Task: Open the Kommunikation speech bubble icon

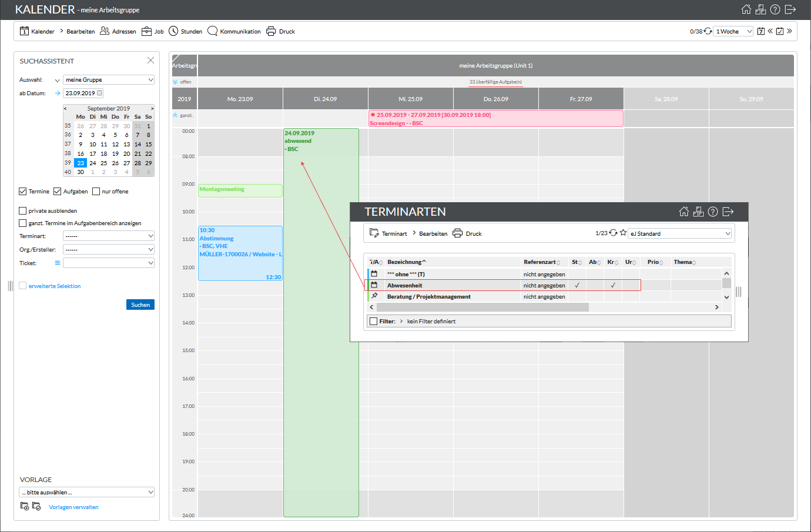Action: tap(212, 31)
